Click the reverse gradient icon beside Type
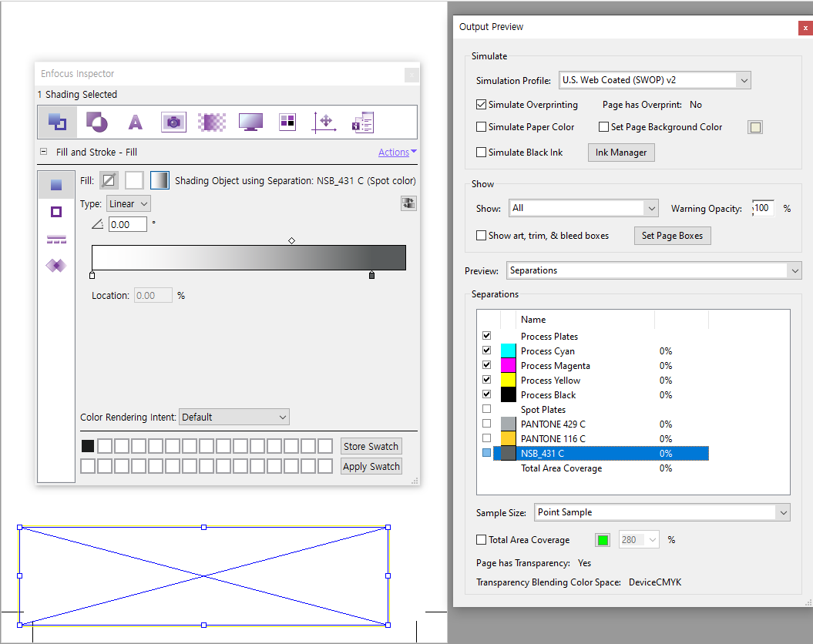Image resolution: width=813 pixels, height=644 pixels. point(408,203)
